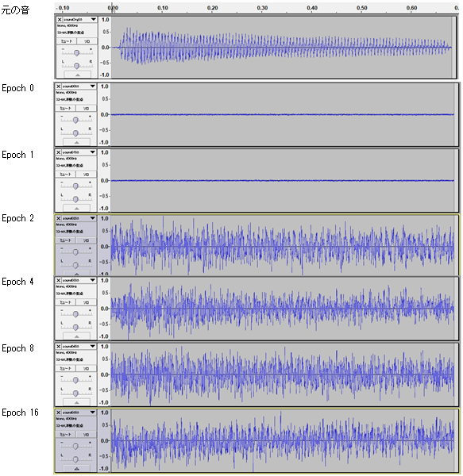
Task: Click the 0.50 mark on the timeline ruler
Action: 362,8
